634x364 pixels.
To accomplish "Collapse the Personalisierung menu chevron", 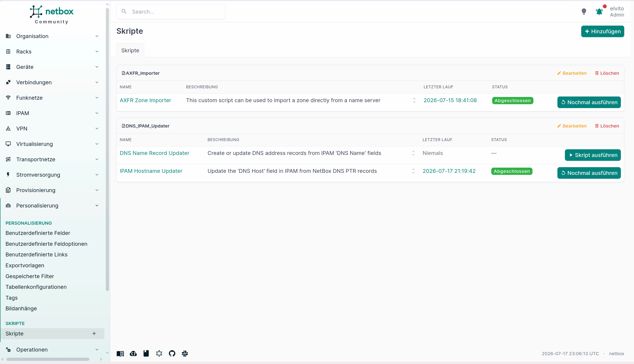I will click(97, 205).
